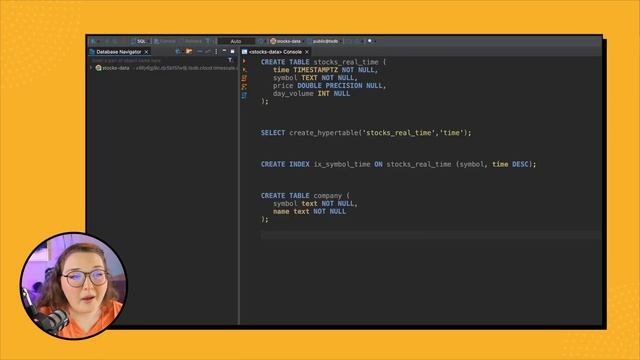Minimize the Database Navigator panel

click(x=224, y=51)
